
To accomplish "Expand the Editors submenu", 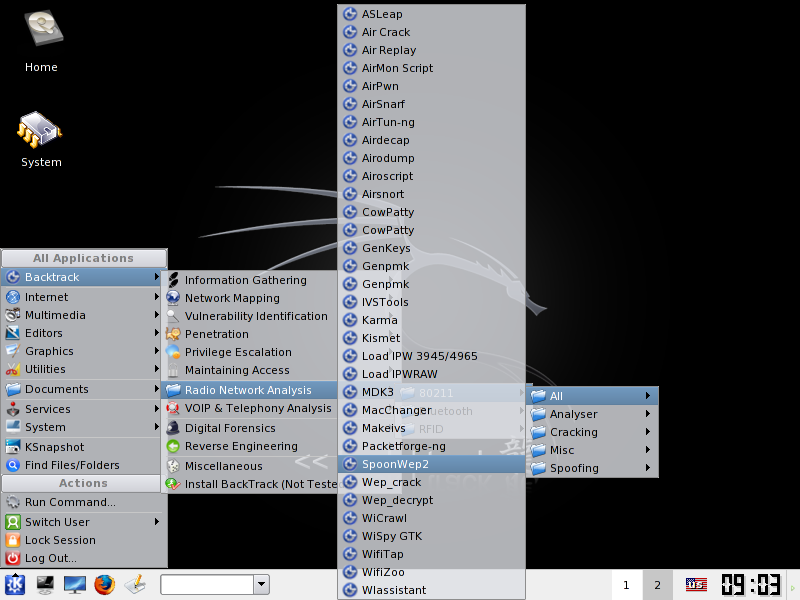I will [82, 333].
